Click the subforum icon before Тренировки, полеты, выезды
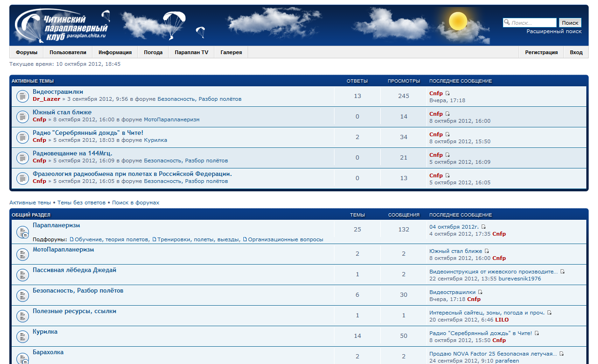The width and height of the screenshot is (598, 364). click(x=154, y=239)
